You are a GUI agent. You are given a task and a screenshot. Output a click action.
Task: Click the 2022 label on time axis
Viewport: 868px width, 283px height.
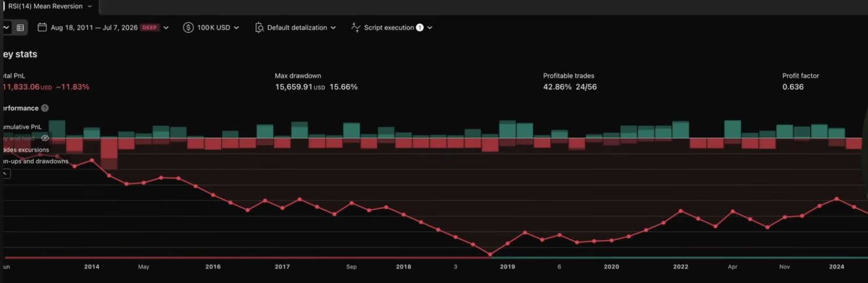681,267
